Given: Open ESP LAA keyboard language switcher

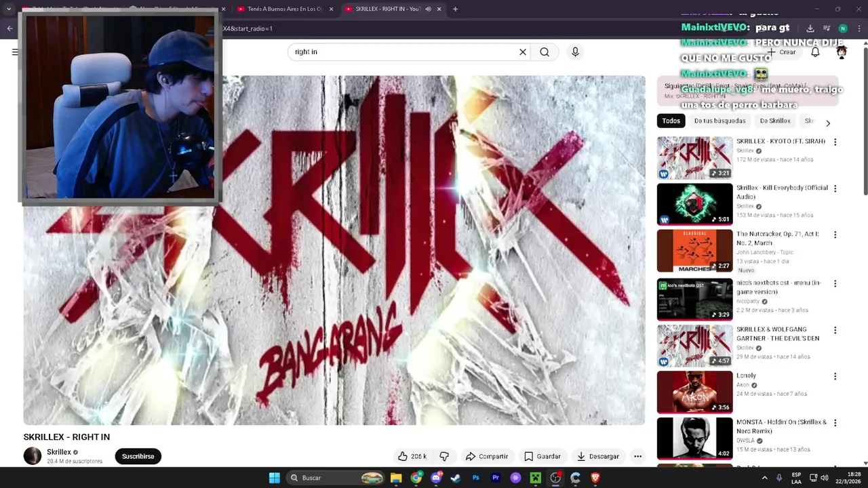Looking at the screenshot, I should coord(797,478).
